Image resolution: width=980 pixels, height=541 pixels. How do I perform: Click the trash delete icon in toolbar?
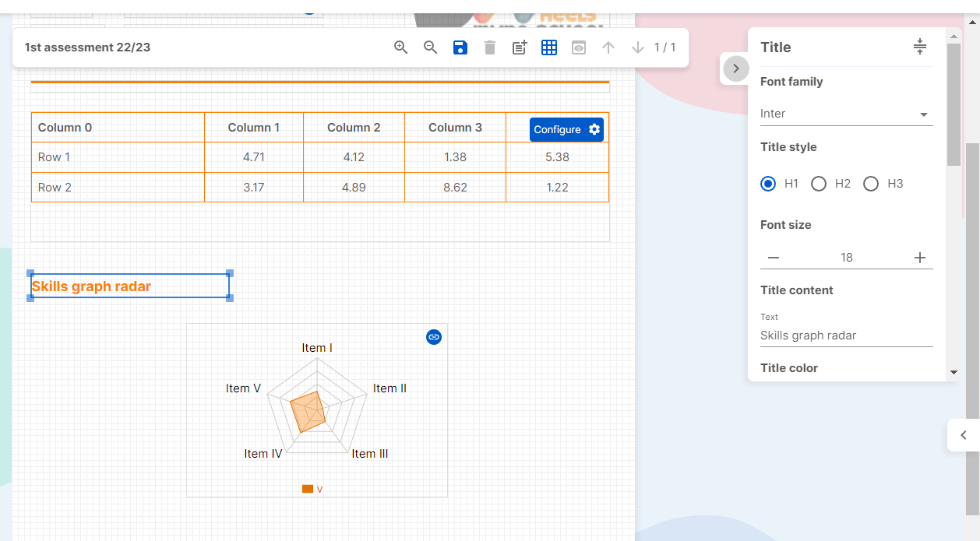pos(490,47)
